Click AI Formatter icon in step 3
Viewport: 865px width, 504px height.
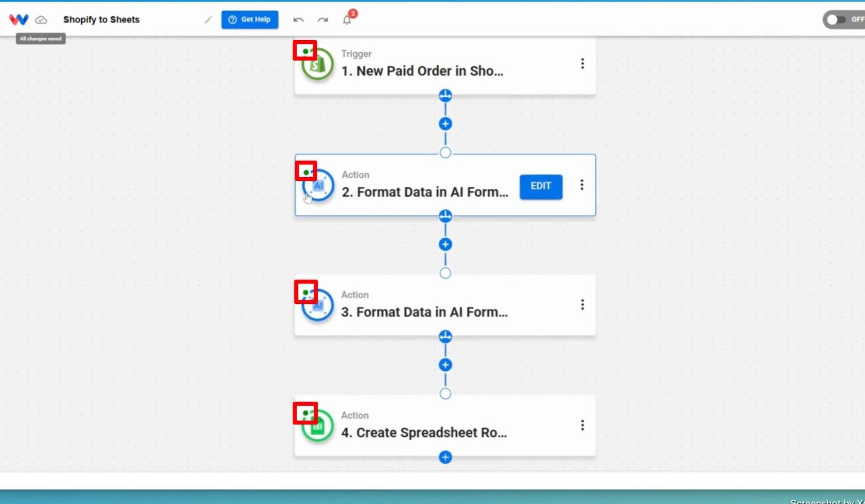pos(317,306)
